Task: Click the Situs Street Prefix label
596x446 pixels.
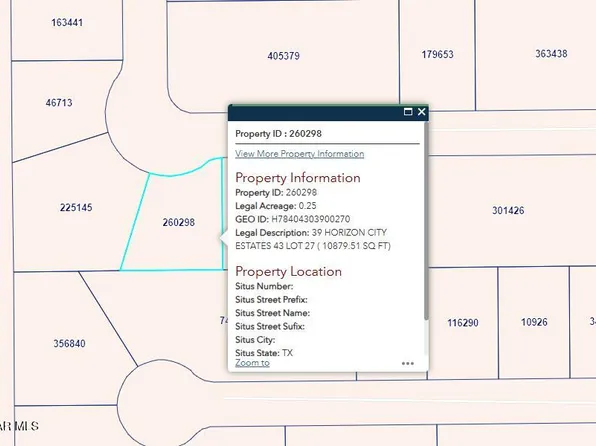Action: point(271,300)
